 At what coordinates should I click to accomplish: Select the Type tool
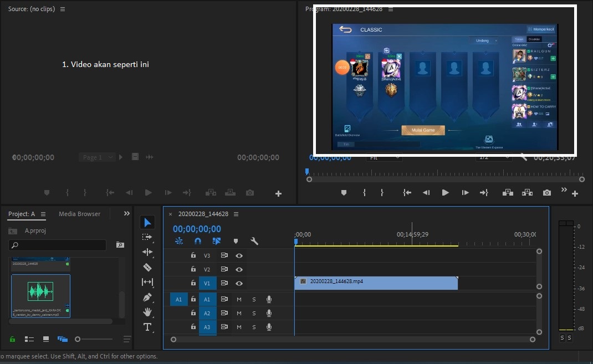click(147, 327)
